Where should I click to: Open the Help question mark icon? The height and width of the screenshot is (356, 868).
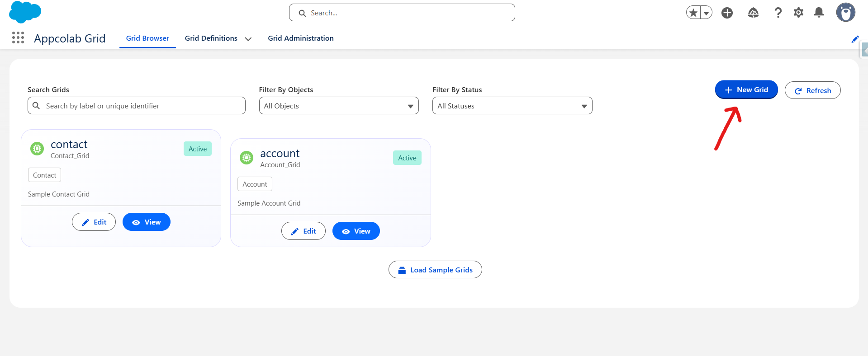(x=778, y=13)
